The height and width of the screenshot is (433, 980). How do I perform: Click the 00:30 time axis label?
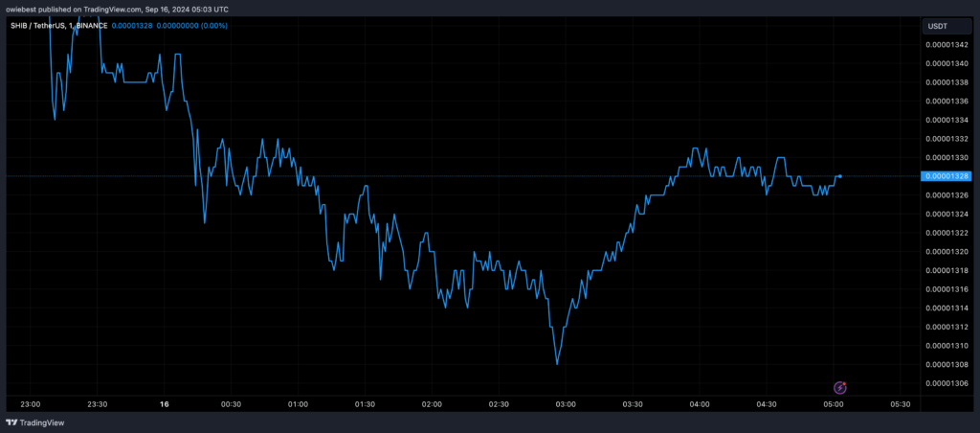pos(232,404)
